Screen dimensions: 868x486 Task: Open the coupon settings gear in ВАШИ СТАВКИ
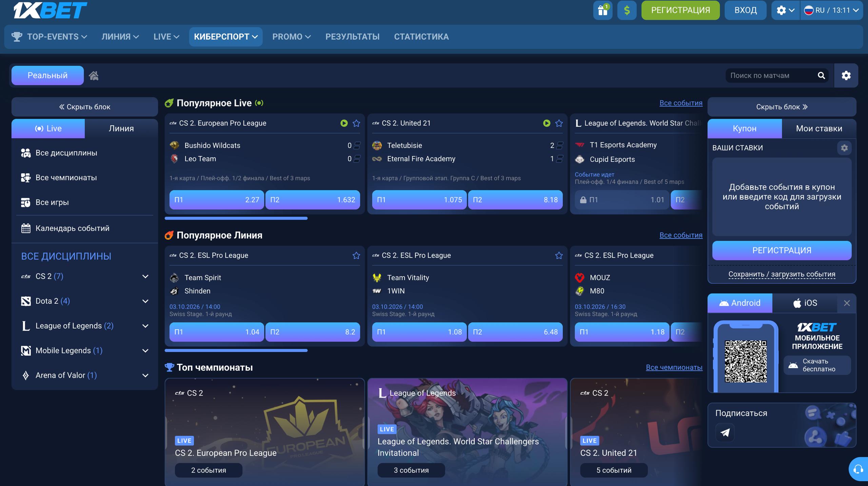pos(844,148)
